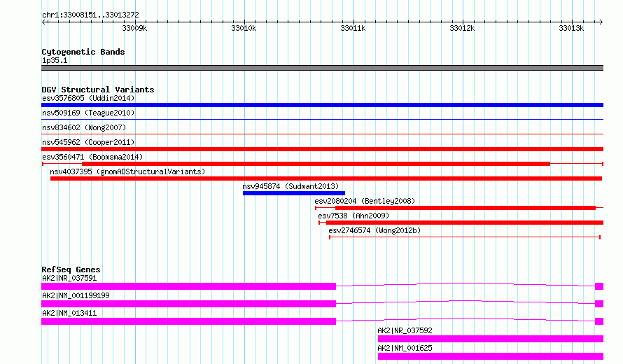Image resolution: width=623 pixels, height=364 pixels.
Task: Click the red nsv545962 variant bar
Action: pos(322,149)
